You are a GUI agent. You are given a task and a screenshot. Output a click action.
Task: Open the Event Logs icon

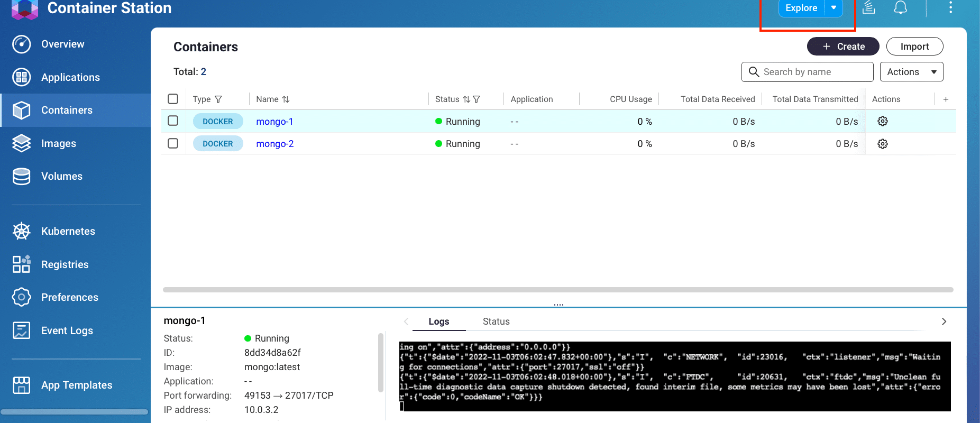coord(22,330)
